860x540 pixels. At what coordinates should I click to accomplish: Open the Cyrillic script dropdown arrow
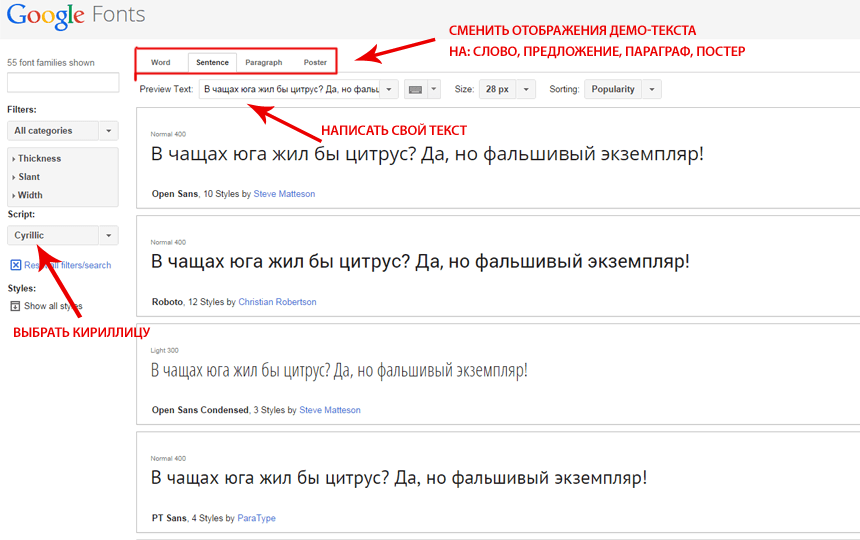(x=109, y=236)
